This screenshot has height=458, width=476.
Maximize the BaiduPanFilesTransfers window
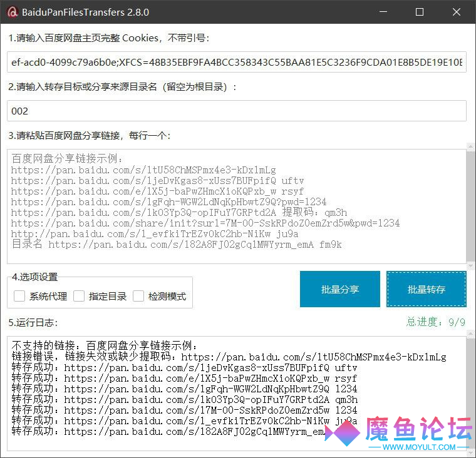pos(420,12)
